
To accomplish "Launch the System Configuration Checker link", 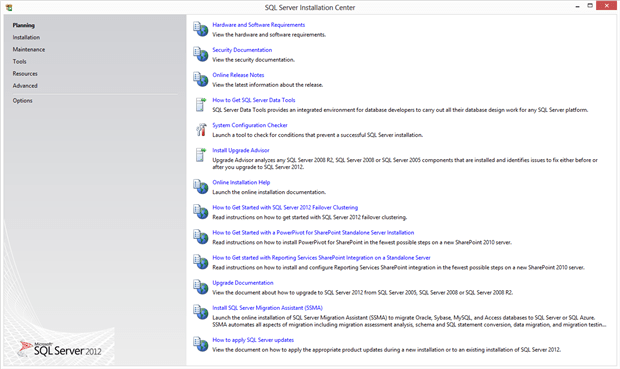I will coord(250,125).
